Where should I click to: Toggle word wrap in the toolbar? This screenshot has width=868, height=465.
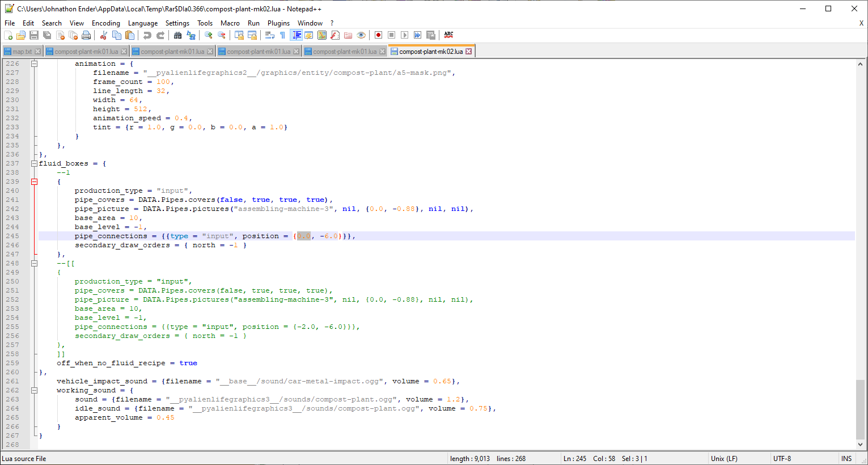click(x=270, y=35)
